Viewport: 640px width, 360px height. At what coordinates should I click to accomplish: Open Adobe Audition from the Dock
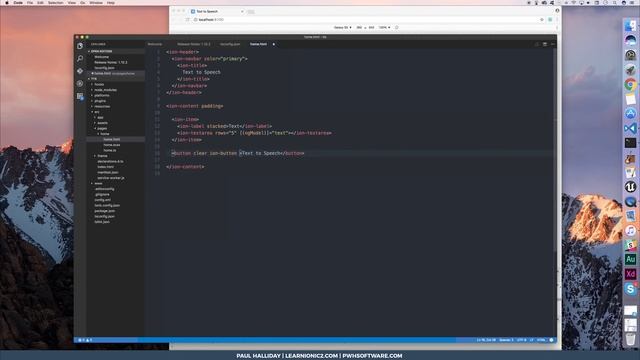click(x=631, y=259)
